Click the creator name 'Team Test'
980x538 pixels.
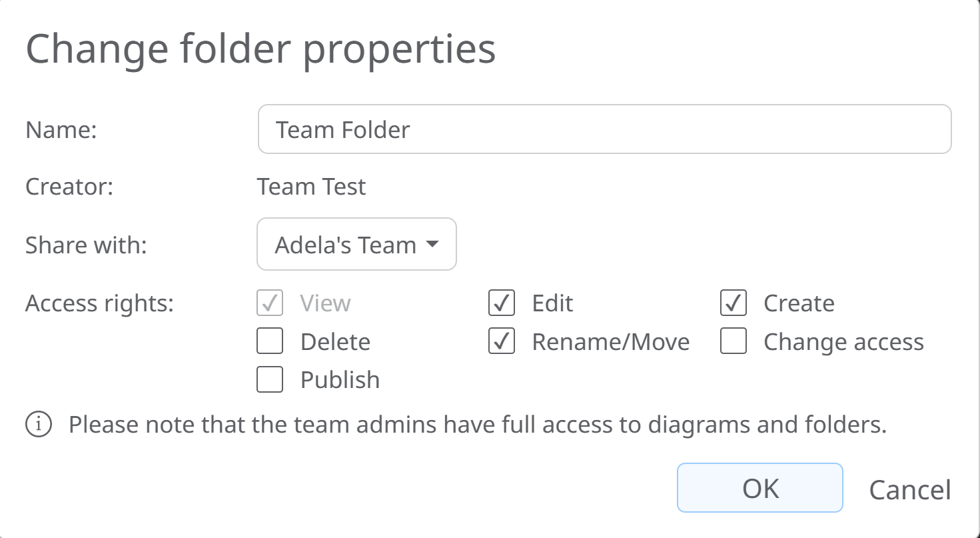coord(311,187)
